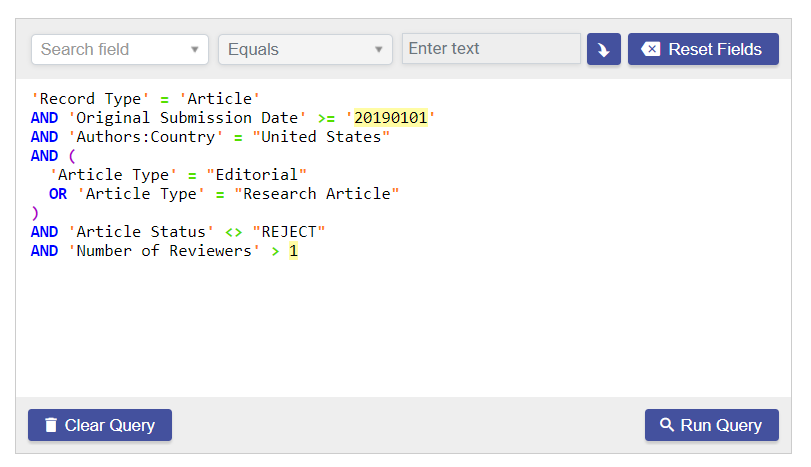Viewport: 811px width, 467px height.
Task: Click the OR keyword in the query
Action: (58, 194)
